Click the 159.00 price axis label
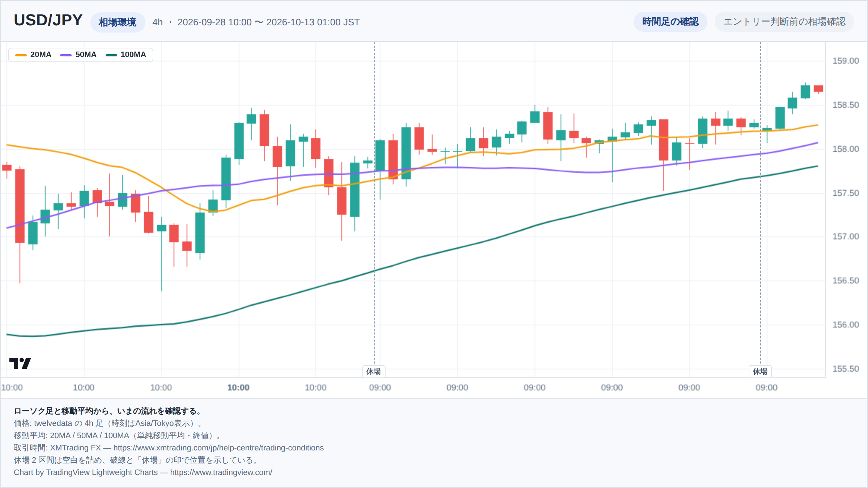This screenshot has height=488, width=868. pos(845,61)
